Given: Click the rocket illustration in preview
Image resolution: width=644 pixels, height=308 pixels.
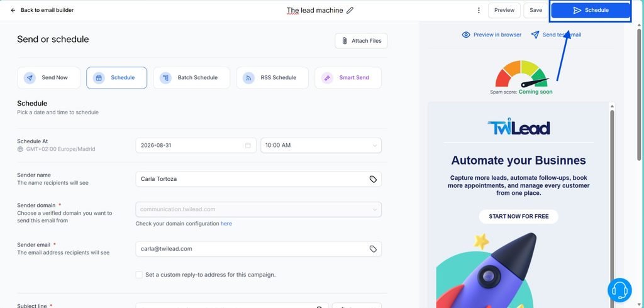Looking at the screenshot, I should click(x=487, y=271).
